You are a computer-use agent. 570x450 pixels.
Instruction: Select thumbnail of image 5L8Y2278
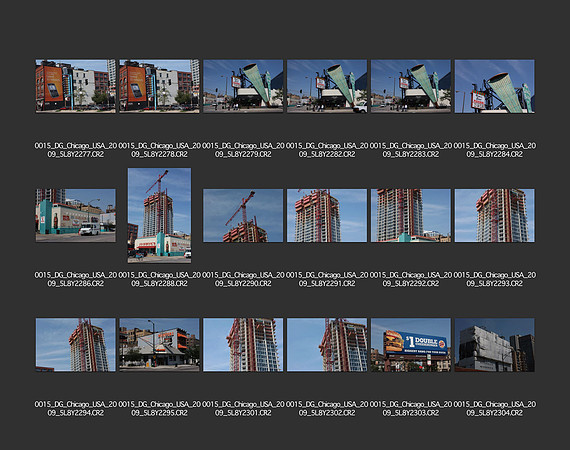159,86
